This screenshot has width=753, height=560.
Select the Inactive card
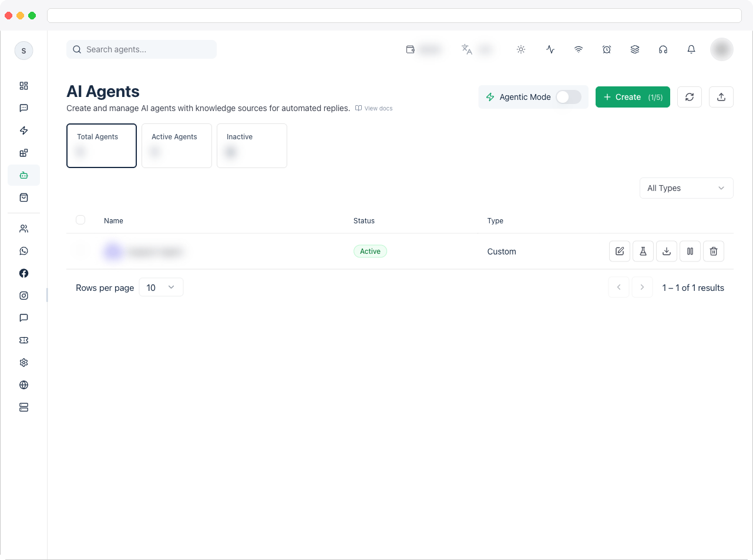pos(252,146)
